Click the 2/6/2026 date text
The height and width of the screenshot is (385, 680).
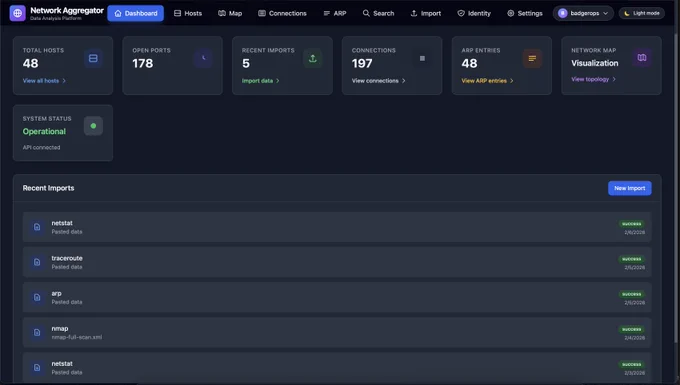tap(634, 232)
